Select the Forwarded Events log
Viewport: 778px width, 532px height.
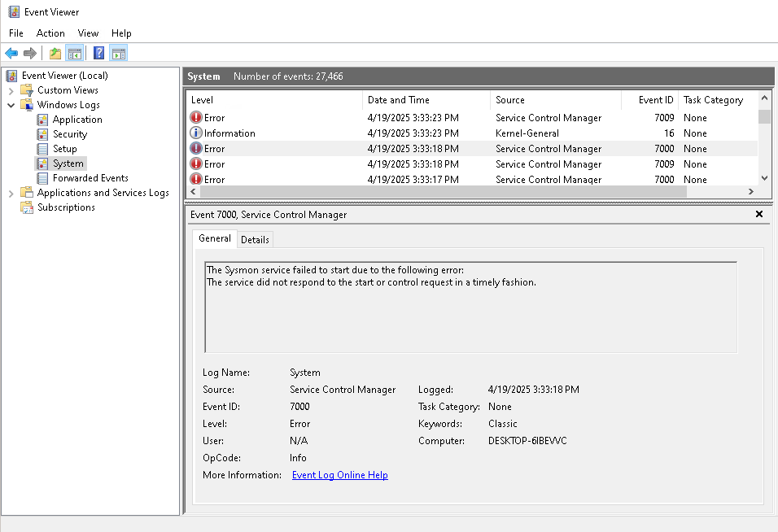90,178
